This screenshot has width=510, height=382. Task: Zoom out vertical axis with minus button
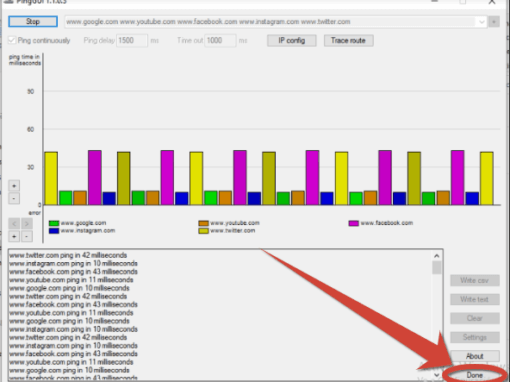click(x=14, y=198)
